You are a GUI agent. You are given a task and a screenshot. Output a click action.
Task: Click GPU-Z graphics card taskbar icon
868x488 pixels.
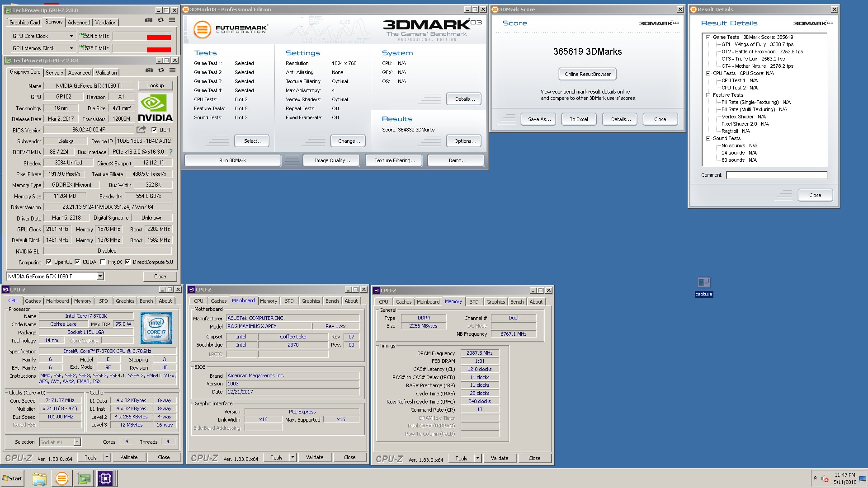[x=84, y=479]
